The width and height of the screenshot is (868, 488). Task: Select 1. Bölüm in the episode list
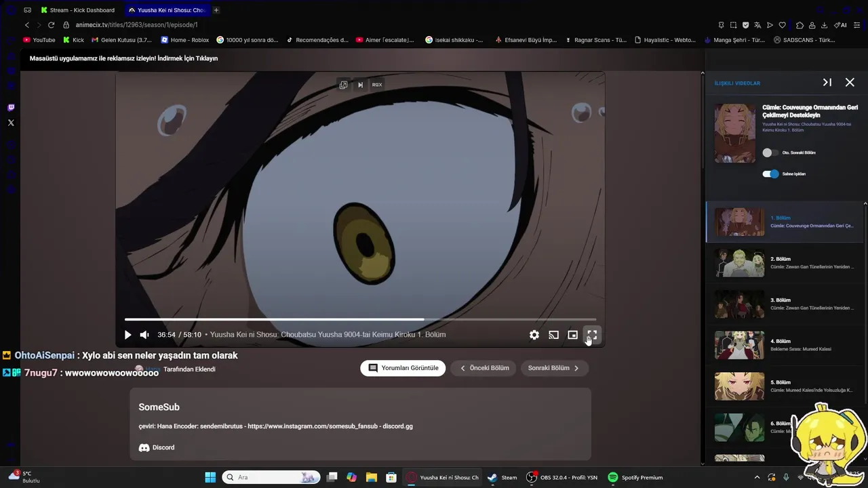click(785, 222)
